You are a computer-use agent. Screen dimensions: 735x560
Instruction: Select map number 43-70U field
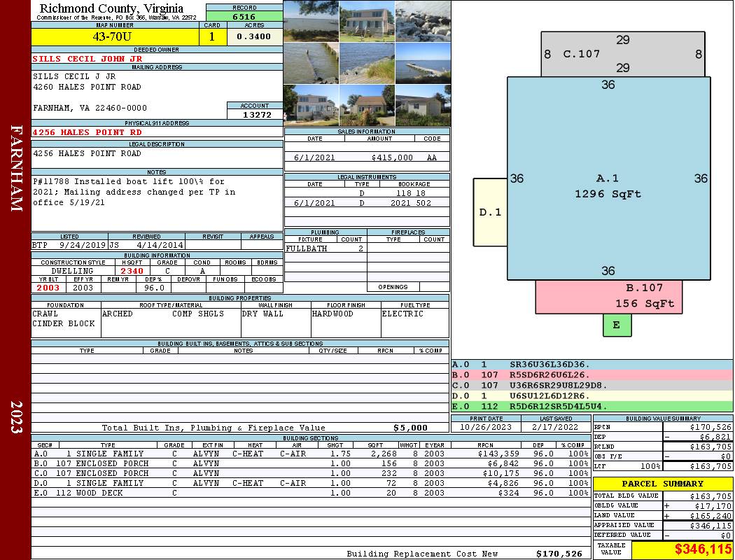(x=115, y=36)
